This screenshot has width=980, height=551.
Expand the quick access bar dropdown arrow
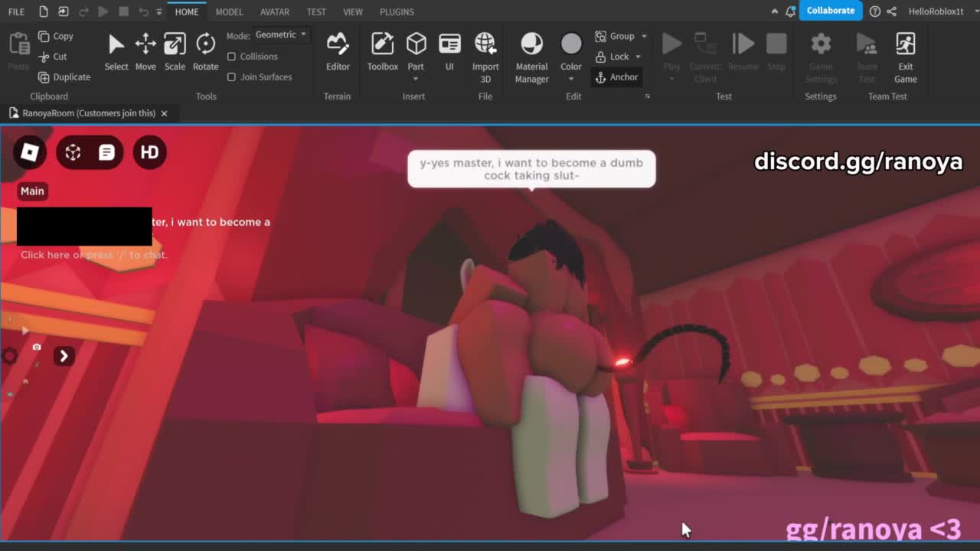pyautogui.click(x=159, y=11)
